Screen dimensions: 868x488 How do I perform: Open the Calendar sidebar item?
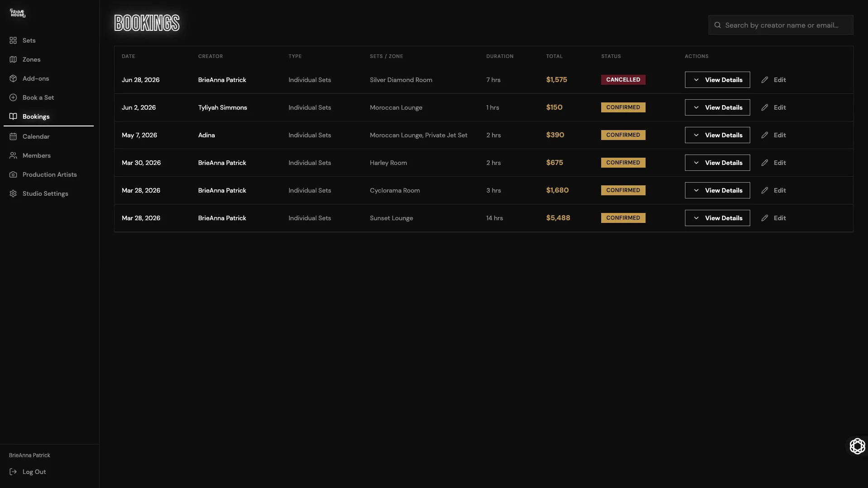point(48,136)
